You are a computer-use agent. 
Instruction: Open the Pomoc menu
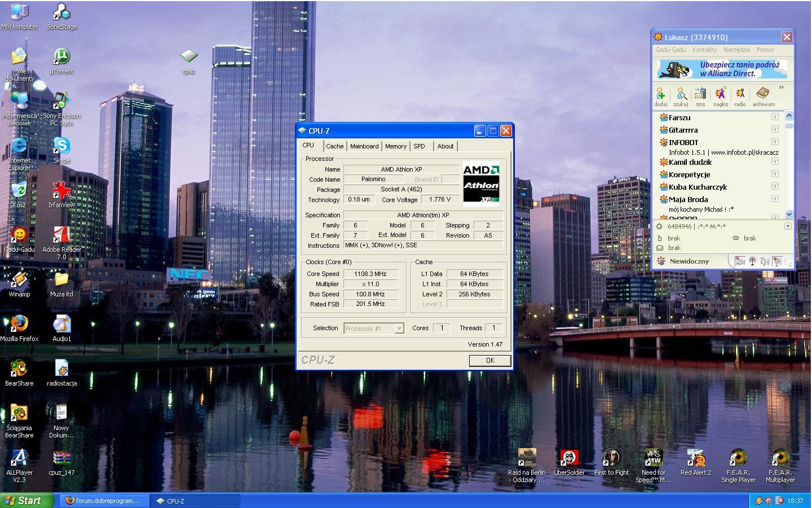pyautogui.click(x=765, y=50)
